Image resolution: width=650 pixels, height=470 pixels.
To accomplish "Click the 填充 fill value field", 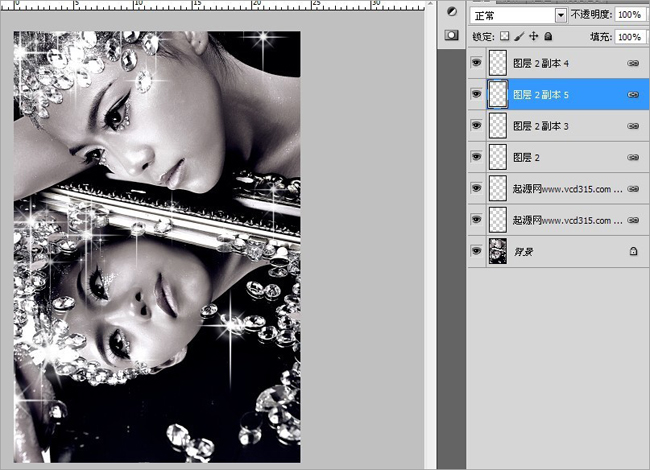I will [629, 37].
